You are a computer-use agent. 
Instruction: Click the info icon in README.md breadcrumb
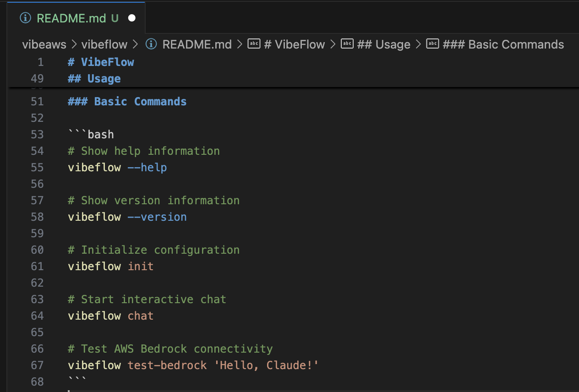tap(151, 44)
